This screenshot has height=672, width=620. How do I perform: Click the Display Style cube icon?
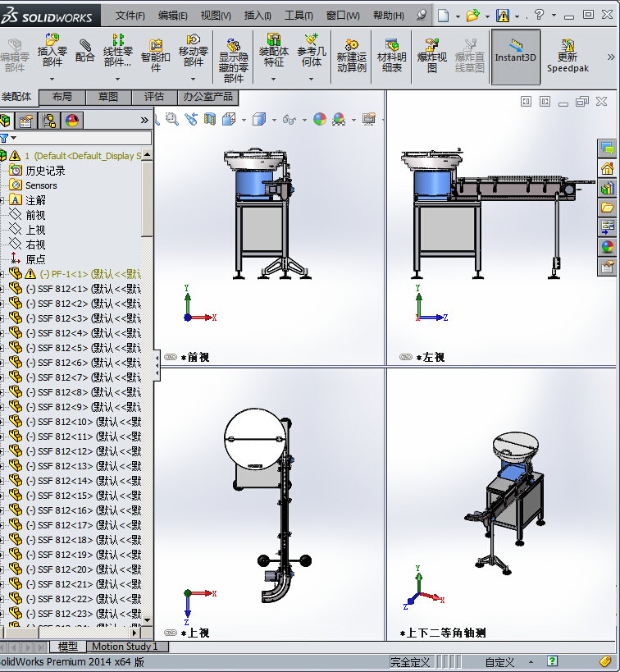pyautogui.click(x=259, y=119)
